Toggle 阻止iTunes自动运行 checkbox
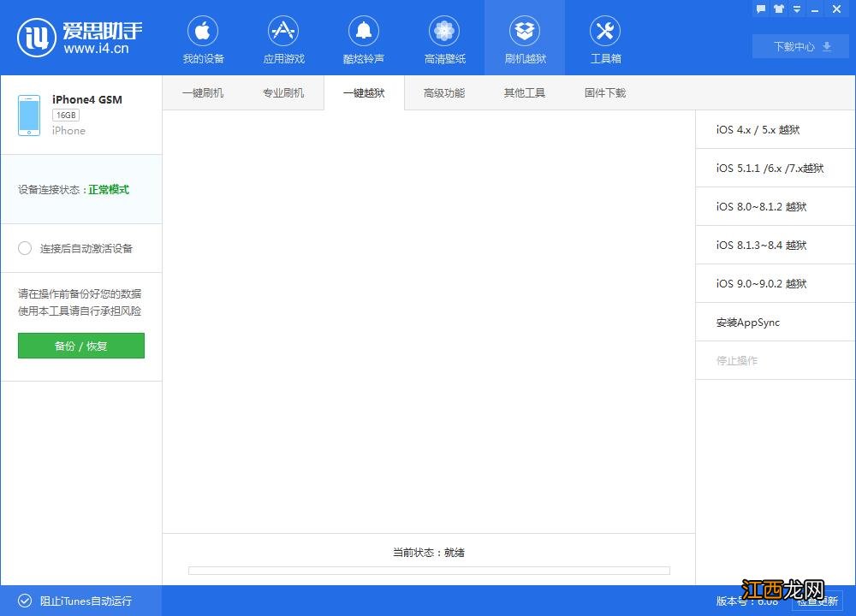The image size is (856, 616). click(x=25, y=601)
